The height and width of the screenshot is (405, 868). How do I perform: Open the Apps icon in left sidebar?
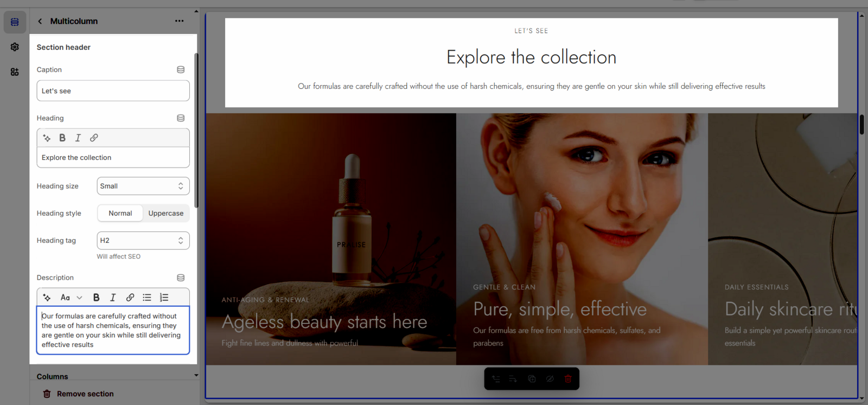[x=15, y=72]
